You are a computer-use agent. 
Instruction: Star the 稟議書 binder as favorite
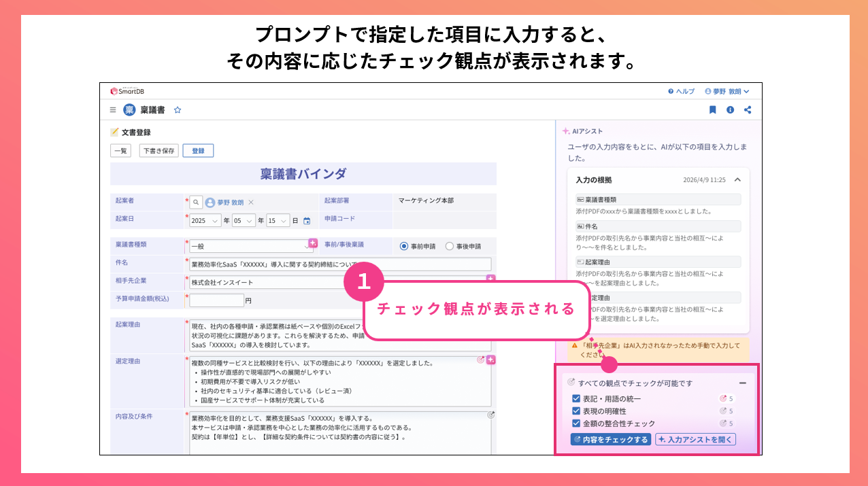[x=178, y=109]
